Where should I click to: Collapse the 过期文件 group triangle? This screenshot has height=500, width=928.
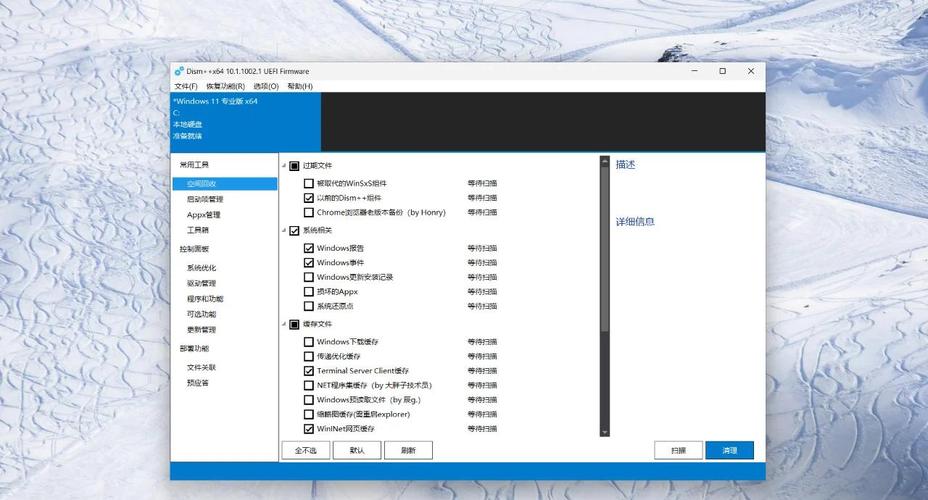283,165
